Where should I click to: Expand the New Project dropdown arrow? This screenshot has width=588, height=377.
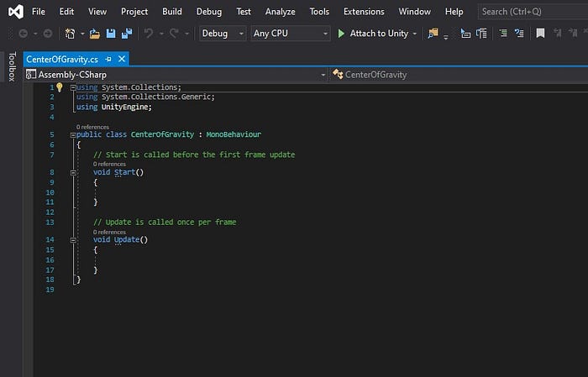point(82,34)
